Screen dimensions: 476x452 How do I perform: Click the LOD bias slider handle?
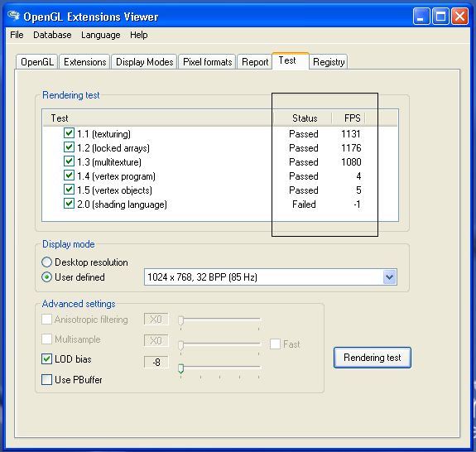point(181,368)
